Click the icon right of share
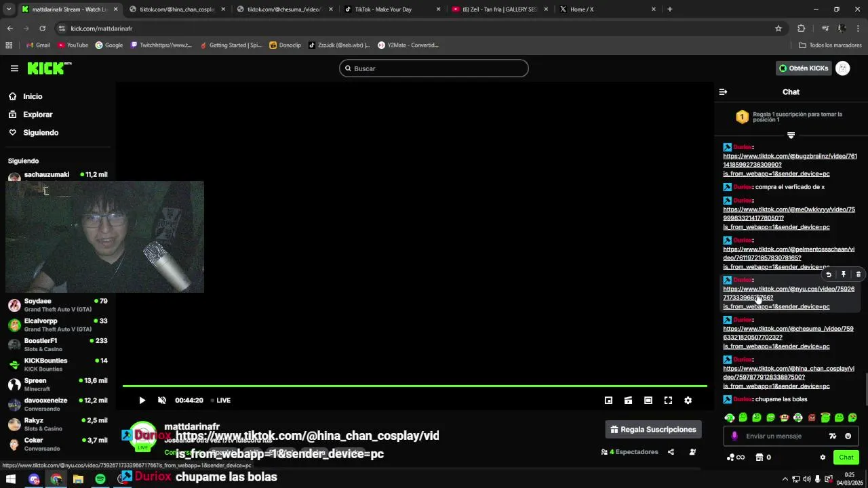Viewport: 868px width, 488px height. [x=692, y=452]
